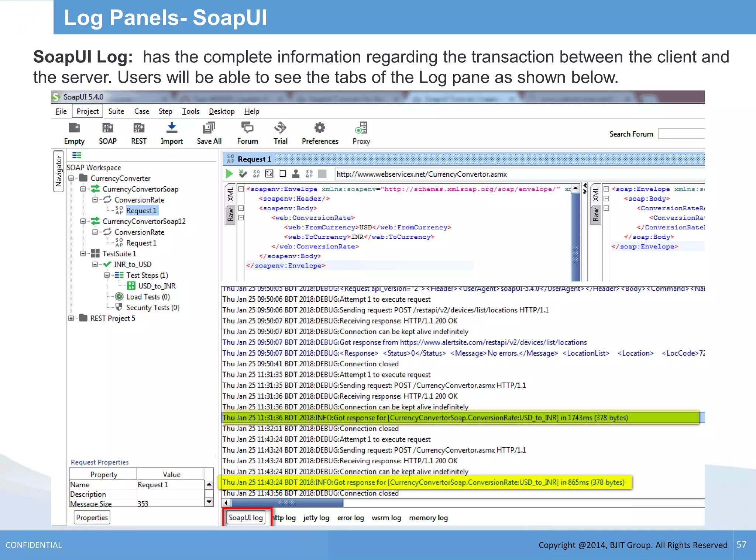Image resolution: width=756 pixels, height=560 pixels.
Task: Collapse the TestSuite 1 tree node
Action: pyautogui.click(x=83, y=253)
